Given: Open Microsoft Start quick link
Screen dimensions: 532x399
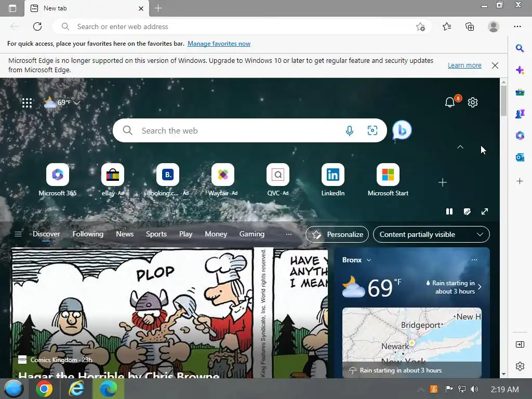Looking at the screenshot, I should click(388, 180).
